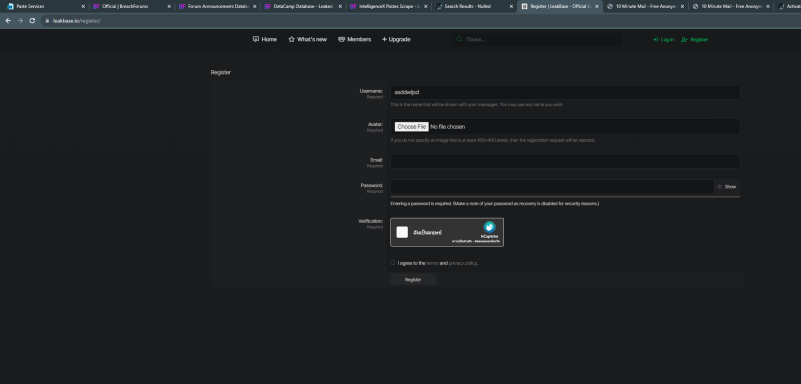Toggle Show password visibility
This screenshot has width=801, height=384.
[x=727, y=187]
